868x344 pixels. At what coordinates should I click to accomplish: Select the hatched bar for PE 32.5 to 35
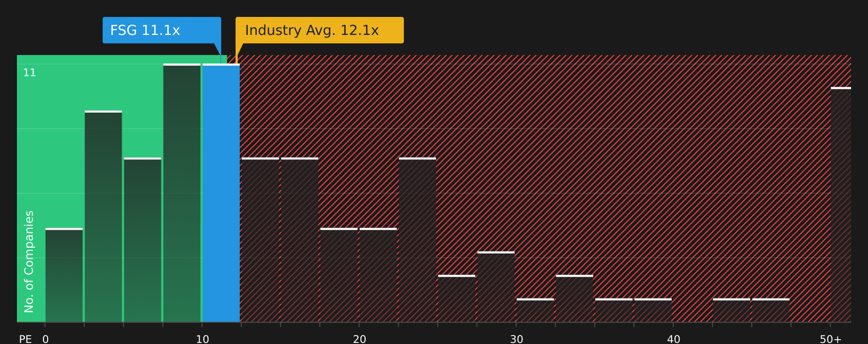click(x=574, y=298)
